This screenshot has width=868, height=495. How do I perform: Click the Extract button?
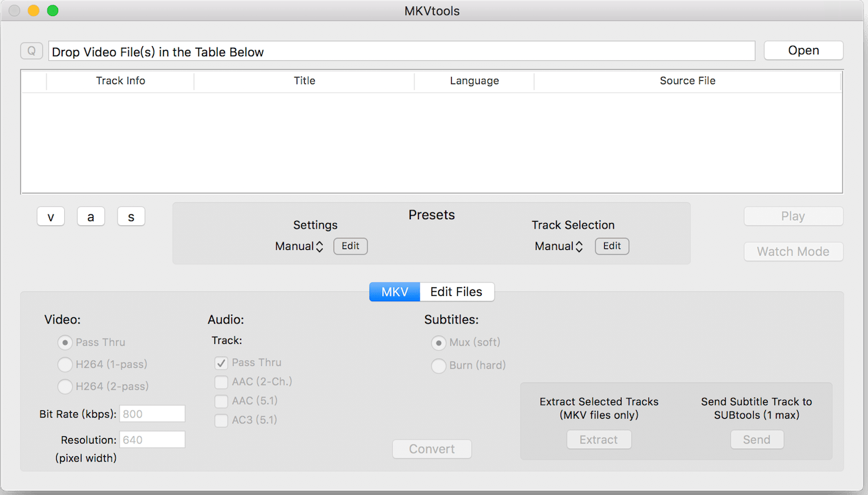599,440
